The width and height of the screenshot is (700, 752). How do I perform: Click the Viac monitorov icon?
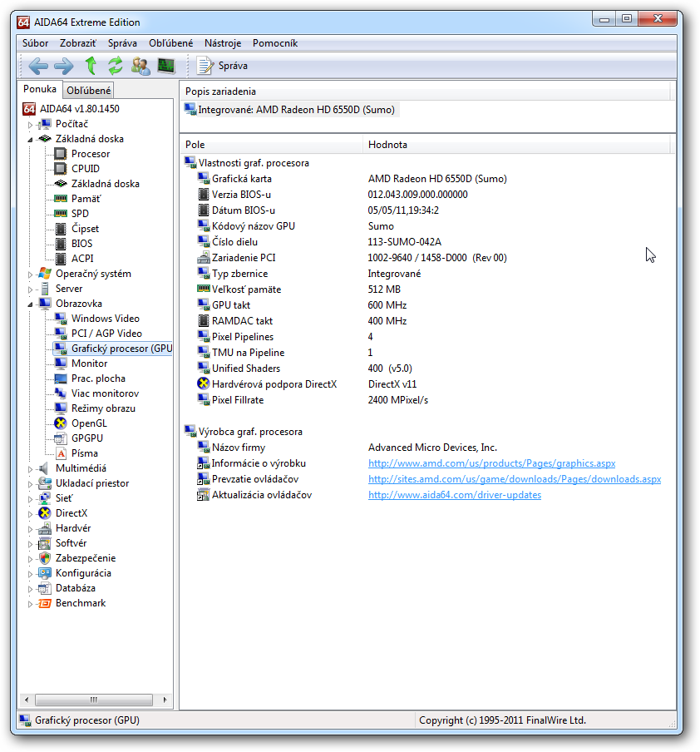pyautogui.click(x=61, y=393)
